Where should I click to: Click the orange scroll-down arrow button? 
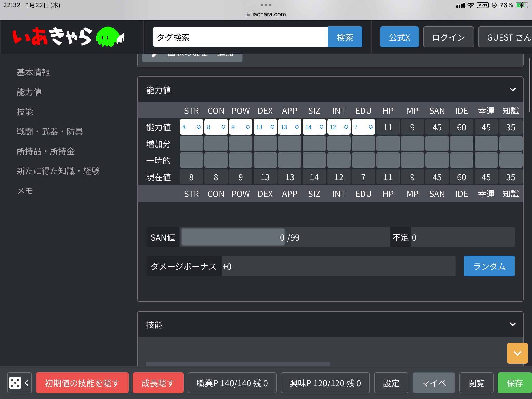(517, 353)
